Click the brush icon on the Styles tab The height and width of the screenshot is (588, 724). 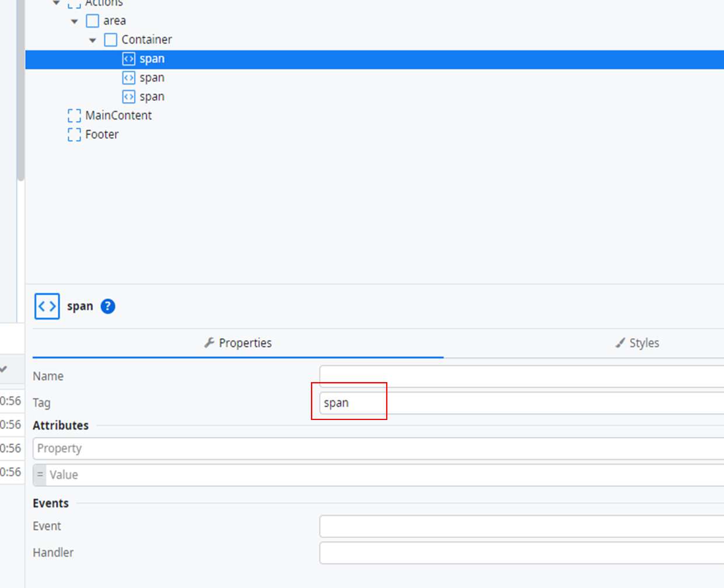point(619,343)
